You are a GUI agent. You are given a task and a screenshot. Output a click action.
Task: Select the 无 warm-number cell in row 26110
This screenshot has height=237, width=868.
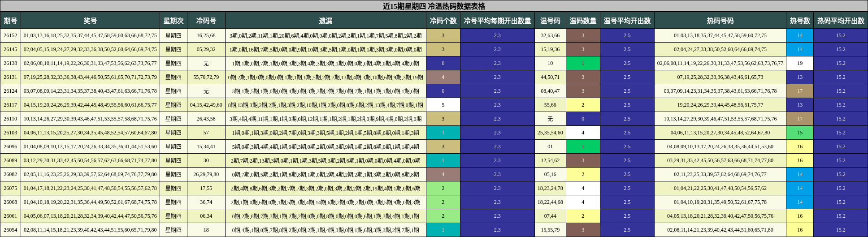coord(550,119)
